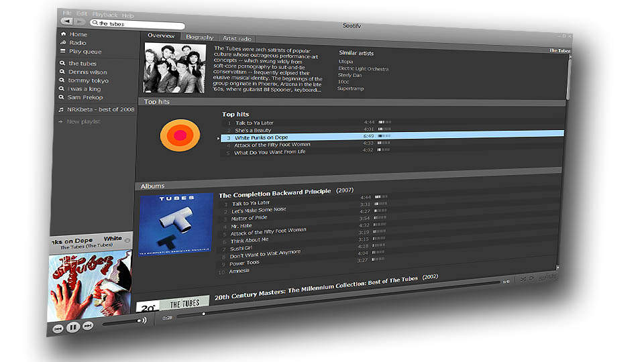Select top hit 'Talk to Ya Later'
This screenshot has height=362, width=644.
coord(254,123)
